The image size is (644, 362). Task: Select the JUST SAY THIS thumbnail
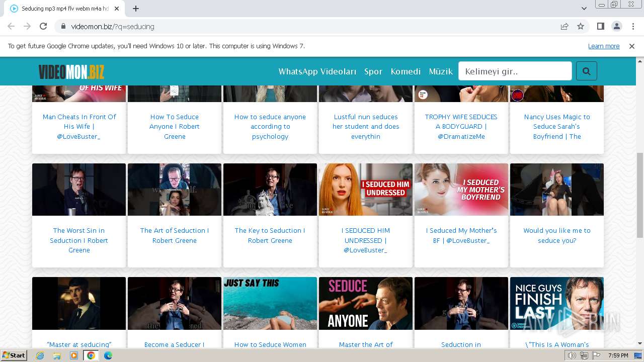point(270,304)
